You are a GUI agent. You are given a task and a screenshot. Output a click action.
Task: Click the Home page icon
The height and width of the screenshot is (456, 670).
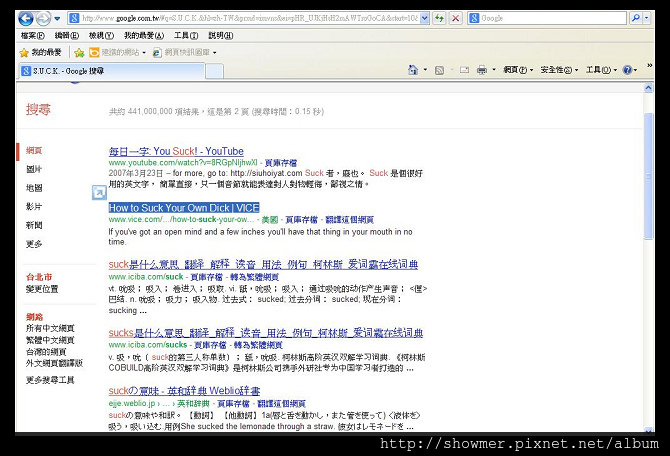click(x=413, y=70)
